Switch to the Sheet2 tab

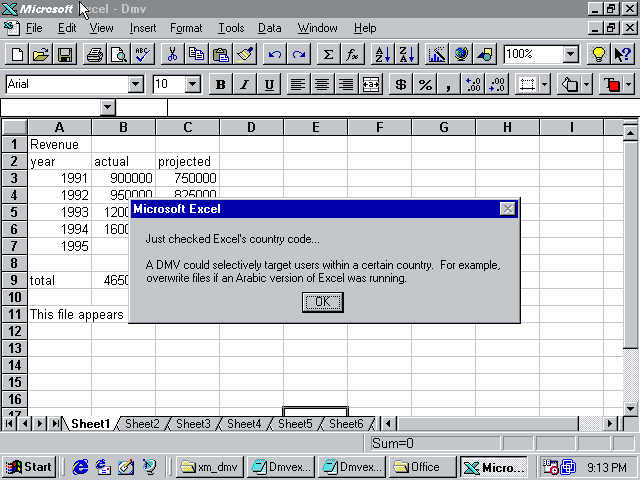tap(142, 424)
